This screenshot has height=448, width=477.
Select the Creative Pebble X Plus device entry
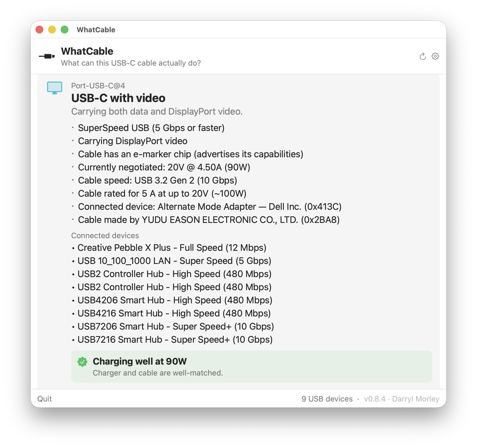click(x=169, y=248)
